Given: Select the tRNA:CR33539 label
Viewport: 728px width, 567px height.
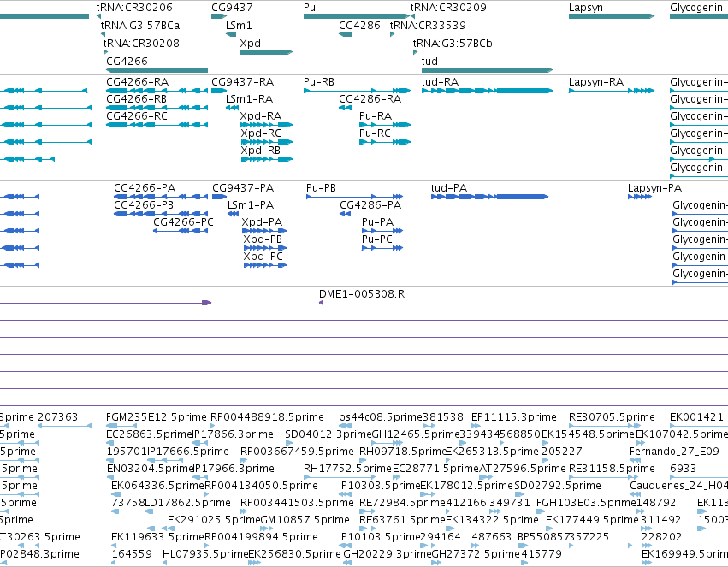Looking at the screenshot, I should tap(428, 26).
